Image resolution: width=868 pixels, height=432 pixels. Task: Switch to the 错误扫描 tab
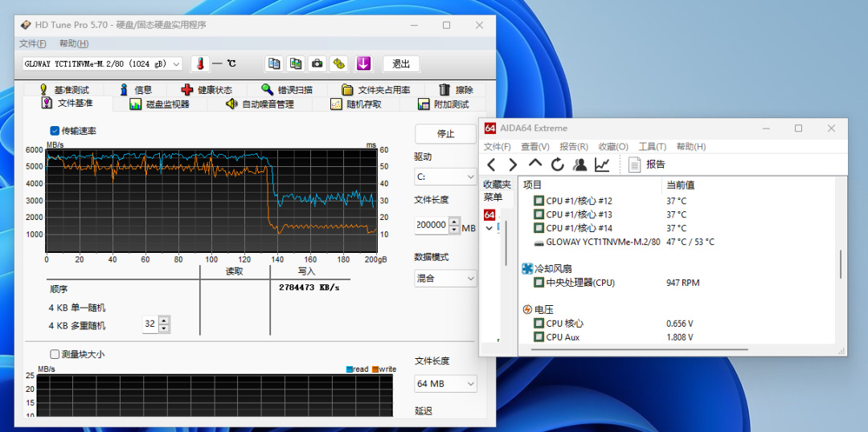pos(287,90)
